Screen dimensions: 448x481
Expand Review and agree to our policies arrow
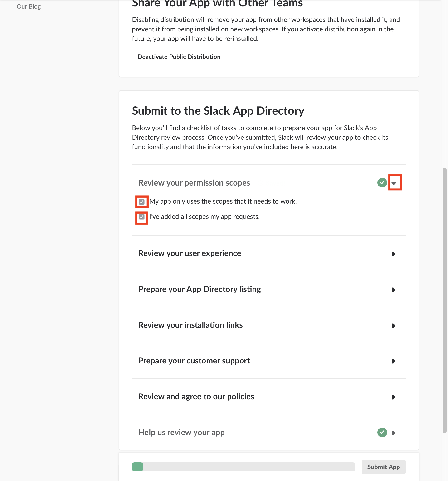394,397
